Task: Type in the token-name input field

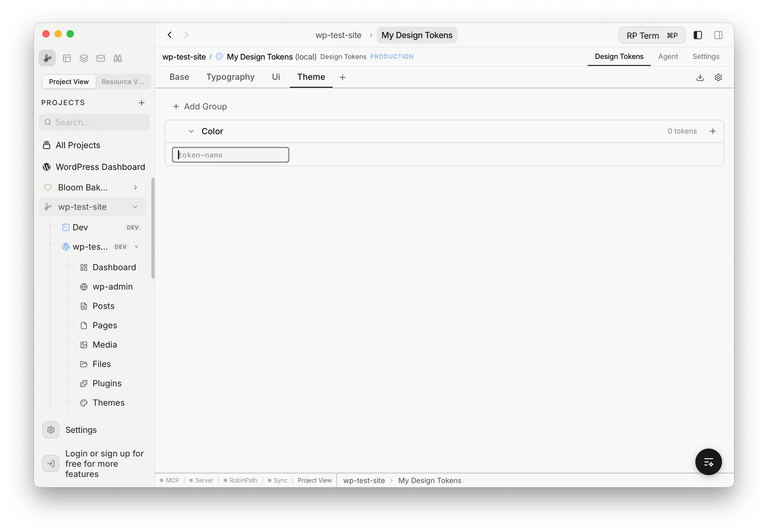Action: click(x=230, y=154)
